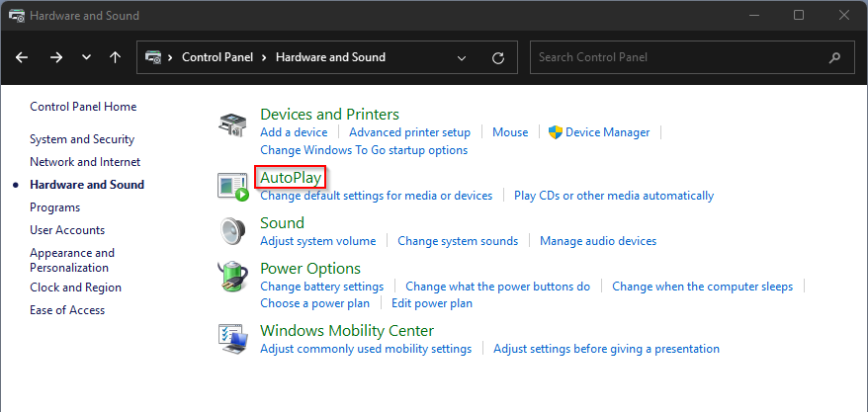This screenshot has height=412, width=868.
Task: Open the recent locations dropdown arrow
Action: (86, 57)
